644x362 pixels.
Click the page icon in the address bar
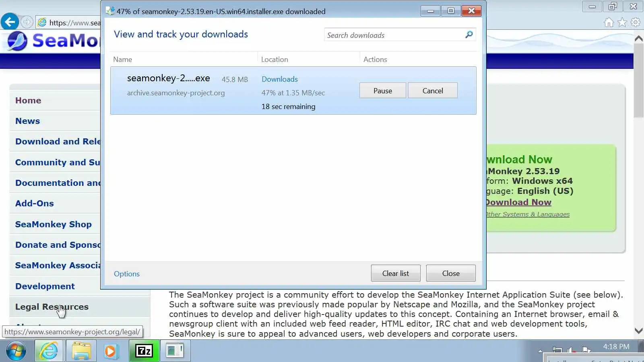pyautogui.click(x=42, y=23)
